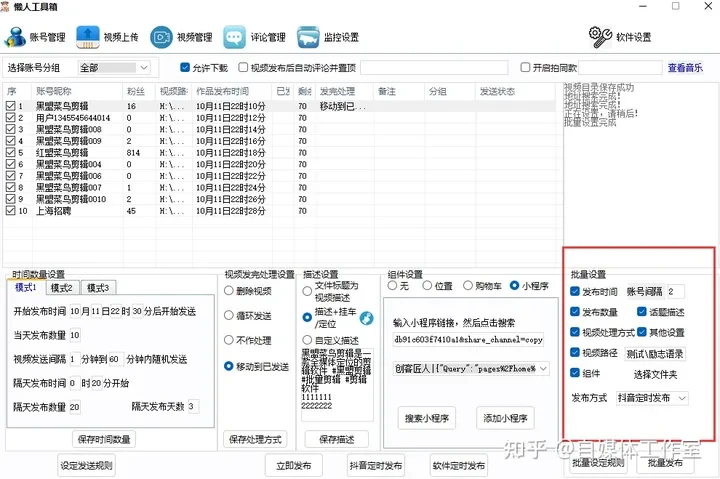
Task: Select 移动到已发送 radio option
Action: pos(229,366)
